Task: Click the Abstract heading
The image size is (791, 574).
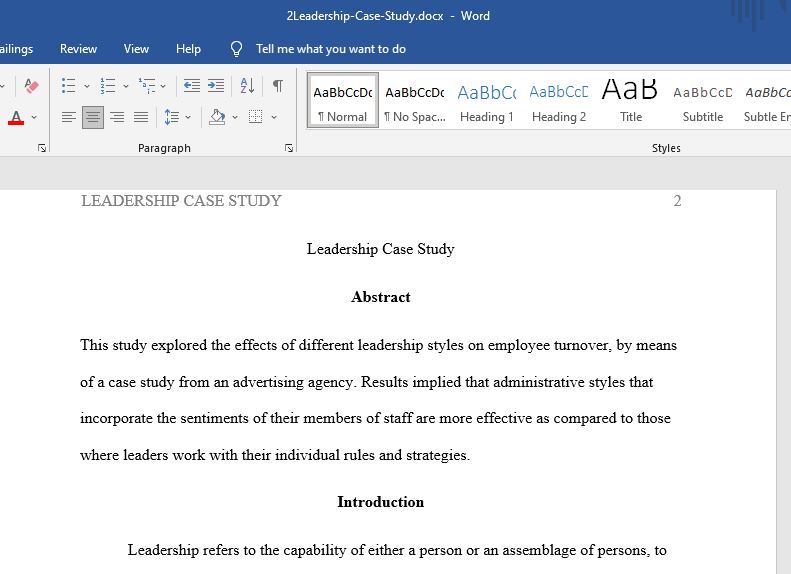Action: click(x=381, y=297)
